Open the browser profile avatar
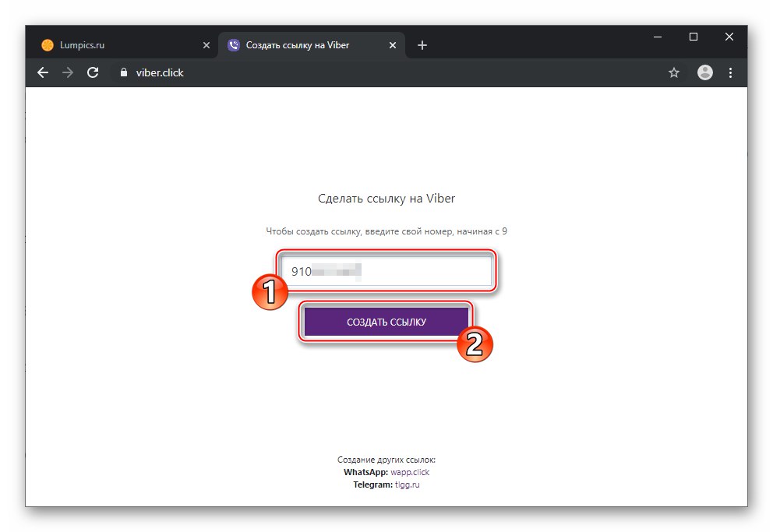Viewport: 773px width, 532px height. tap(705, 72)
